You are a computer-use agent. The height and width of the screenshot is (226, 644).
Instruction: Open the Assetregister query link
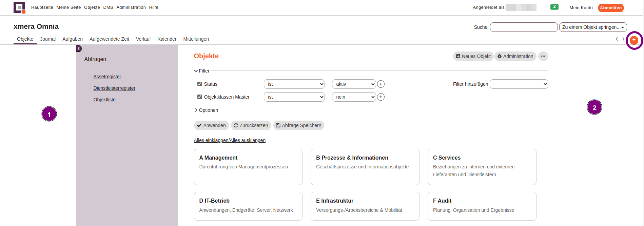[107, 77]
